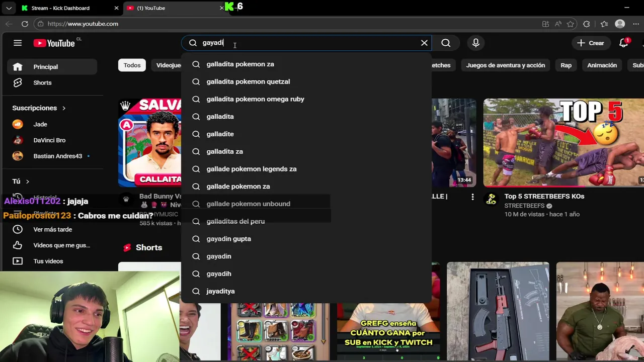Viewport: 644px width, 362px height.
Task: Open the STREETBEEFS channel name link
Action: tap(525, 206)
